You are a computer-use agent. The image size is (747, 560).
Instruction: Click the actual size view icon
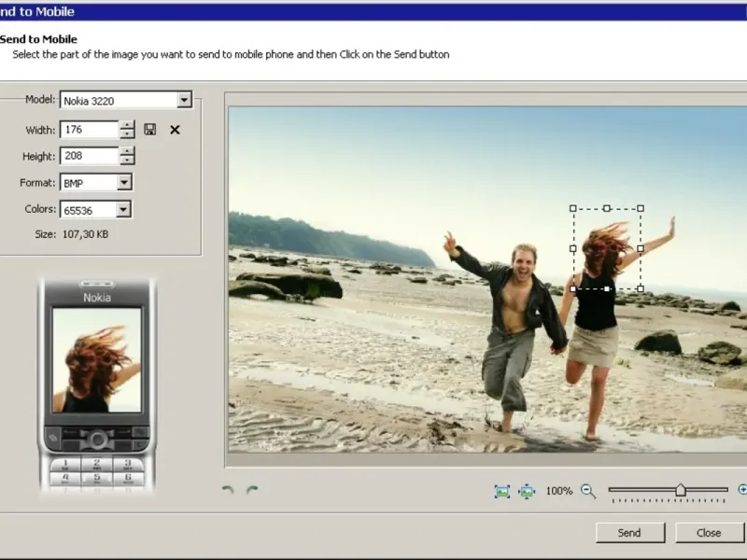(527, 491)
